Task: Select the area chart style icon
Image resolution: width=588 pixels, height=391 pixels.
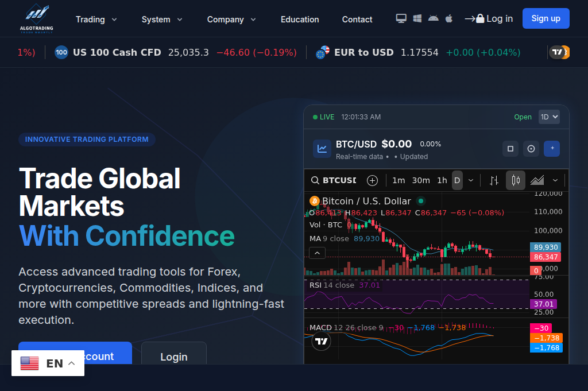Action: pyautogui.click(x=537, y=180)
